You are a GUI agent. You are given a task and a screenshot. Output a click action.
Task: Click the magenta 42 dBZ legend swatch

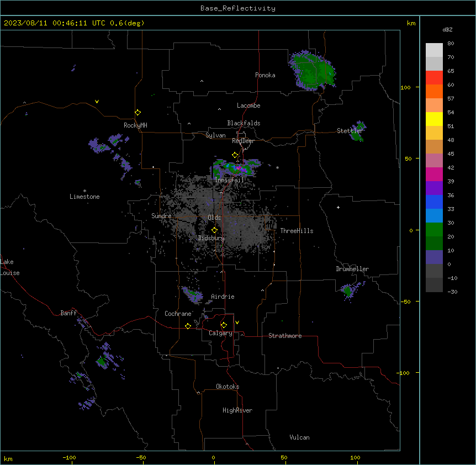(x=434, y=174)
